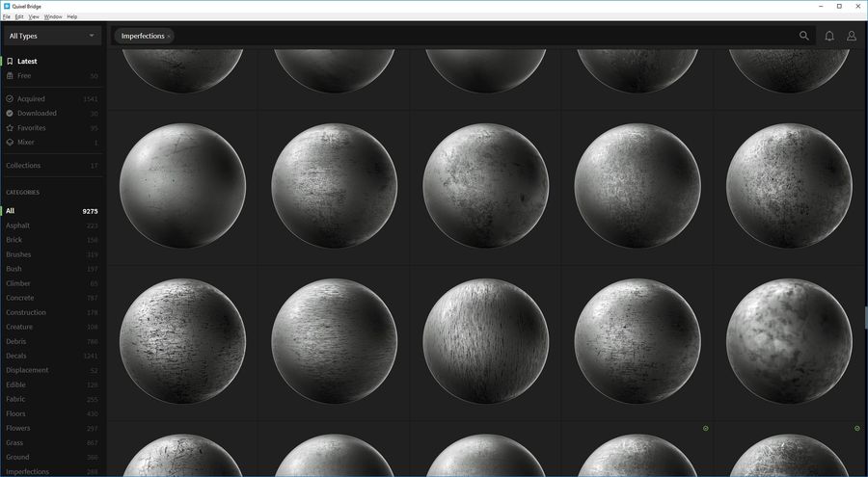This screenshot has width=868, height=477.
Task: Open the All Types dropdown
Action: pyautogui.click(x=51, y=36)
